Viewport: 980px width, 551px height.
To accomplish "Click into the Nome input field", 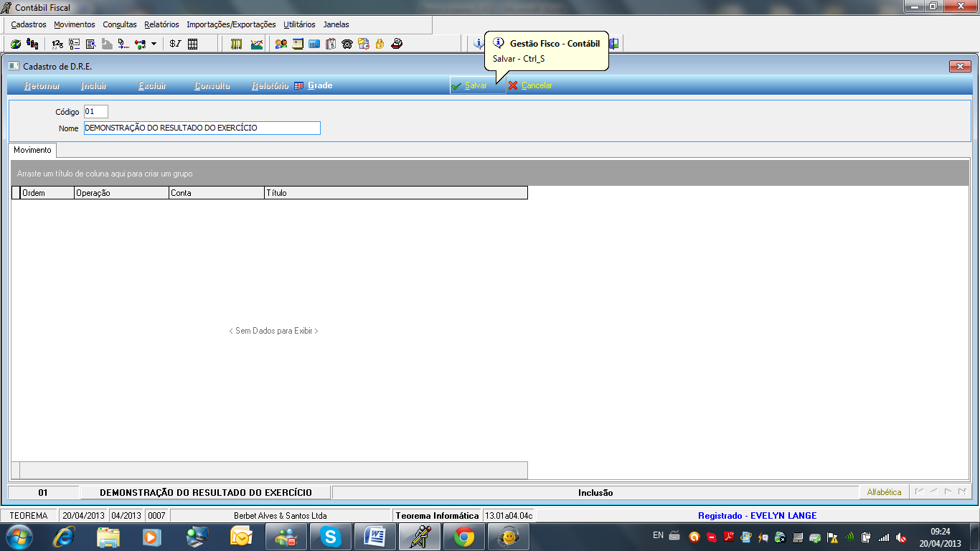I will click(x=202, y=128).
